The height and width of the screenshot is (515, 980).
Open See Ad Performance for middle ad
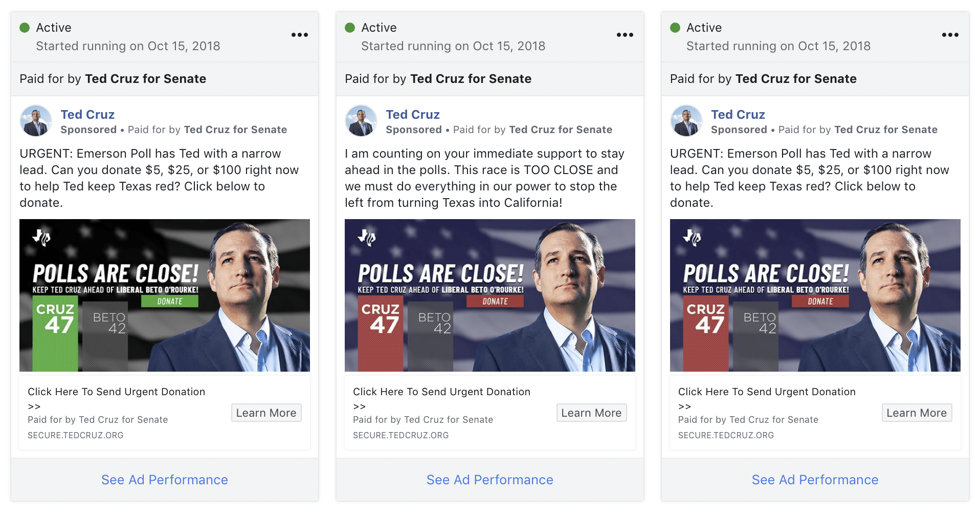[x=490, y=480]
